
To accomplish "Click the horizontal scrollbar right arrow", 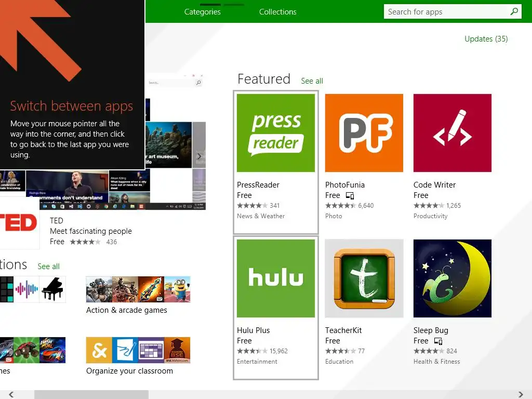I will [x=521, y=394].
